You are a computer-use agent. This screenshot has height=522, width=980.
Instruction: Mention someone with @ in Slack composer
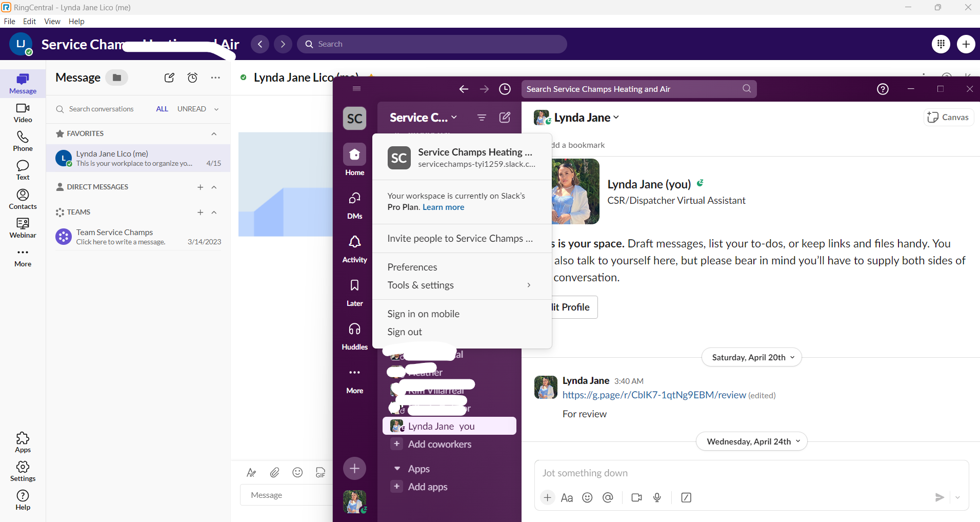coord(608,497)
